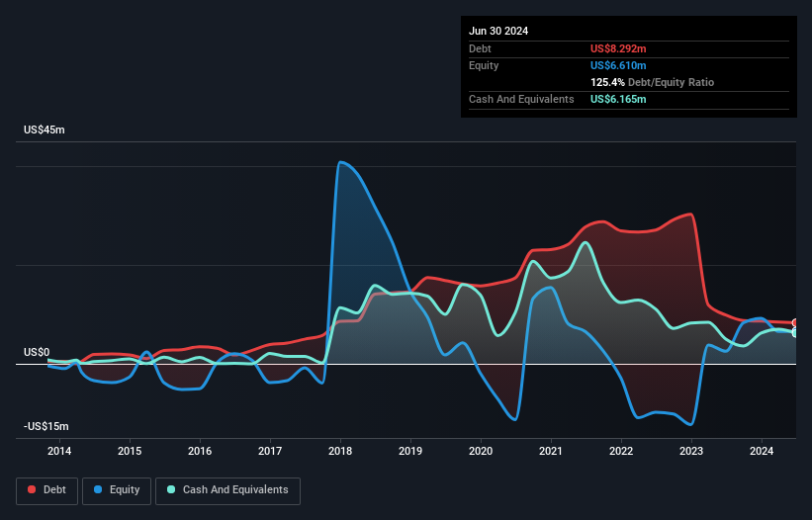The image size is (812, 520).
Task: Click the Equity row label in tooltip
Action: (x=484, y=65)
